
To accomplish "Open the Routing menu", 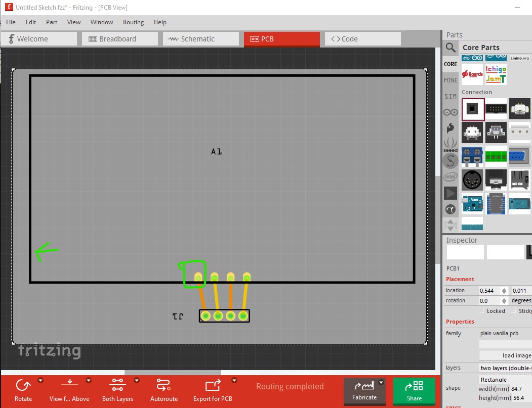I will pyautogui.click(x=133, y=22).
